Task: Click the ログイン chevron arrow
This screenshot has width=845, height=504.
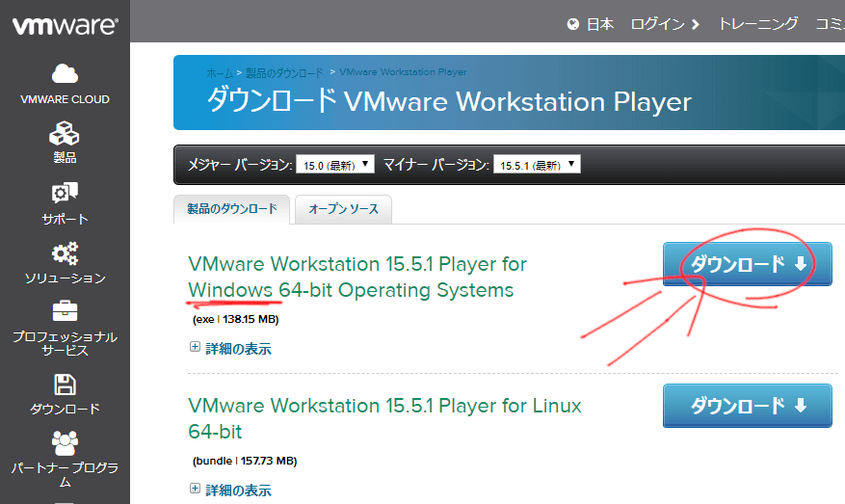Action: click(x=696, y=24)
